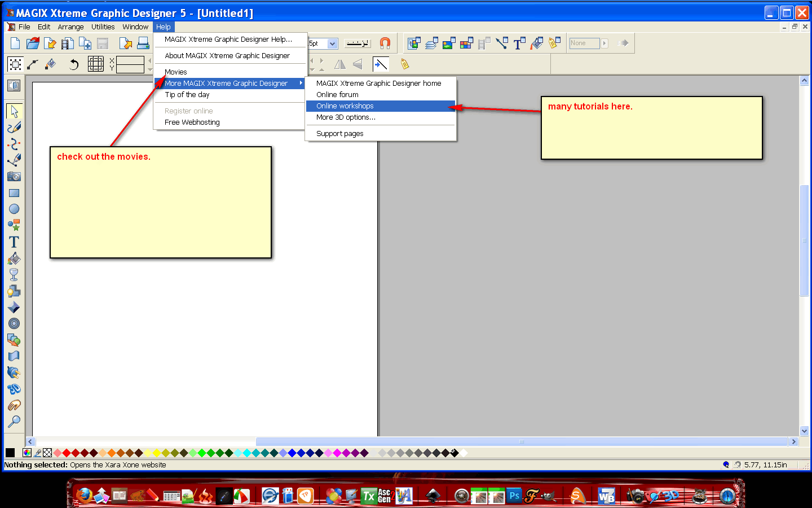The height and width of the screenshot is (508, 812).
Task: Select the Contour tool
Action: coord(14,324)
